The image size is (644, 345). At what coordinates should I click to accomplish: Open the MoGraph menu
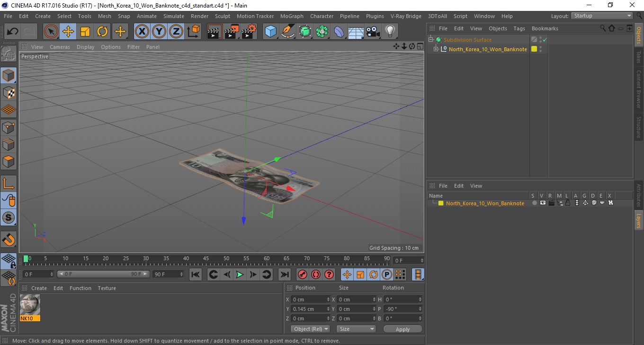tap(292, 16)
